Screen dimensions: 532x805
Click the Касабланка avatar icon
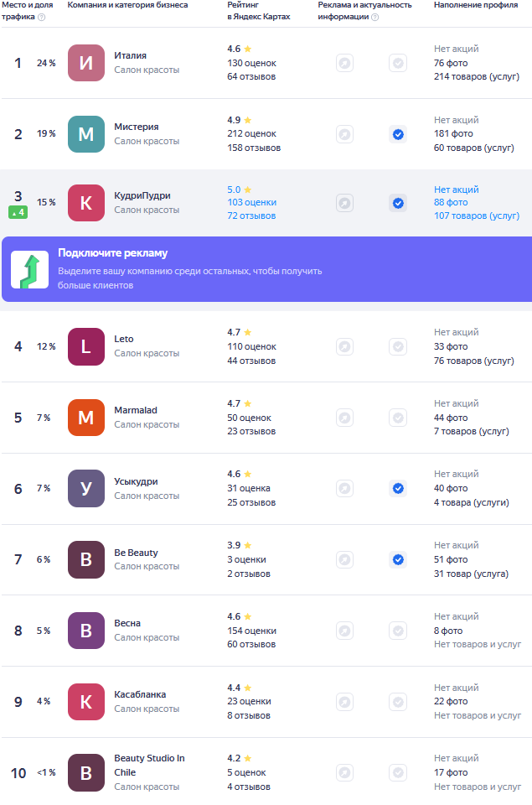[86, 702]
